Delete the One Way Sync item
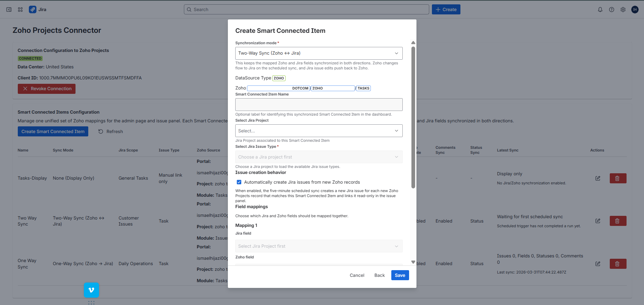644x305 pixels. pyautogui.click(x=618, y=263)
